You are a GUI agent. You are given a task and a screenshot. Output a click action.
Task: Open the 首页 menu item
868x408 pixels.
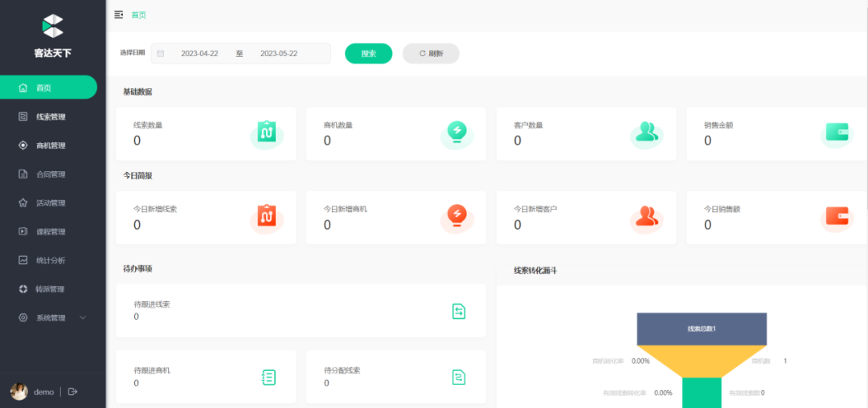coord(48,88)
